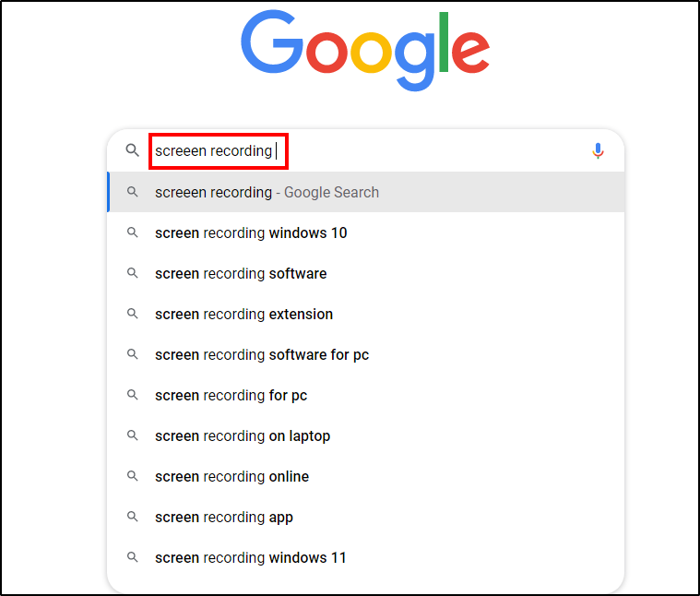This screenshot has width=700, height=596.
Task: Click the search icon beside 'screen recording app'
Action: tap(133, 518)
